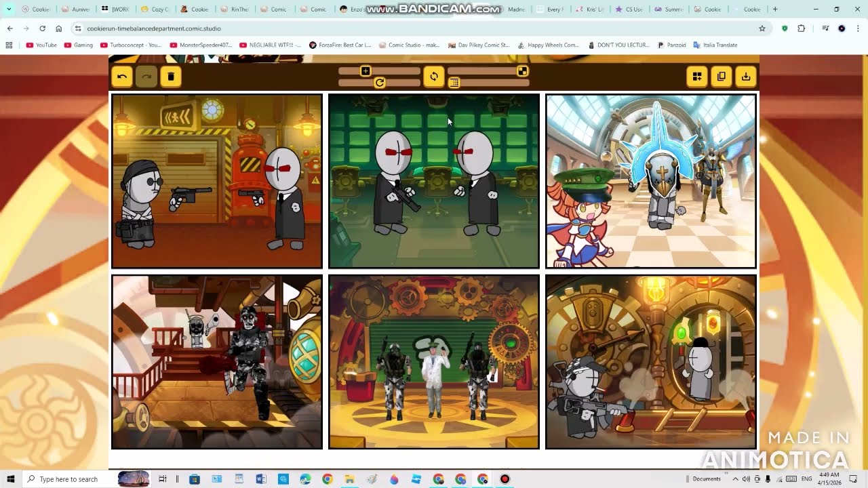The height and width of the screenshot is (488, 868).
Task: Bookmark this page with the star
Action: click(x=762, y=28)
